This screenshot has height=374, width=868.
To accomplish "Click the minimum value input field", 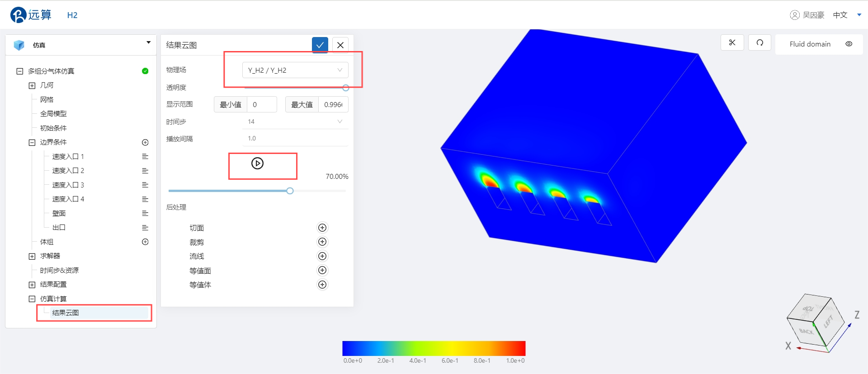I will coord(262,104).
